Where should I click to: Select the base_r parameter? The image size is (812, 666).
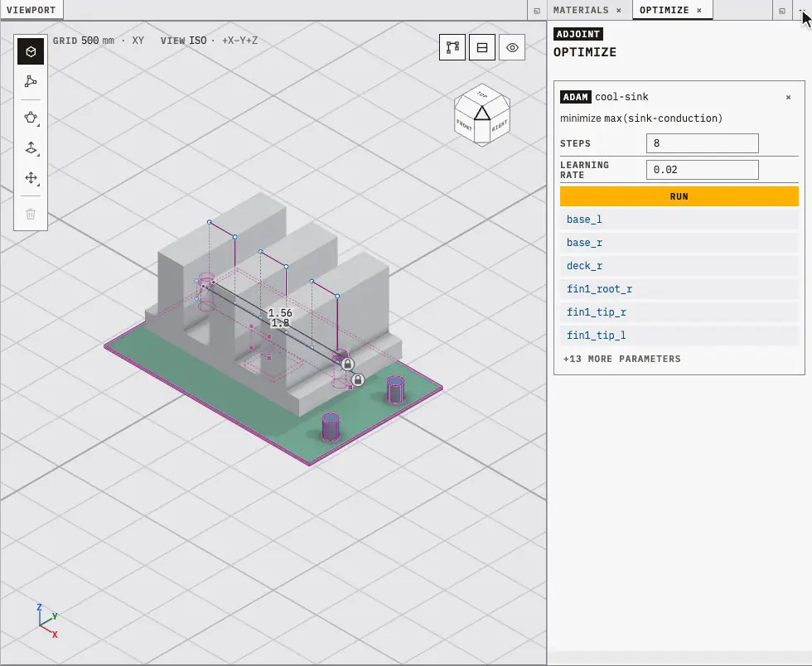[679, 243]
